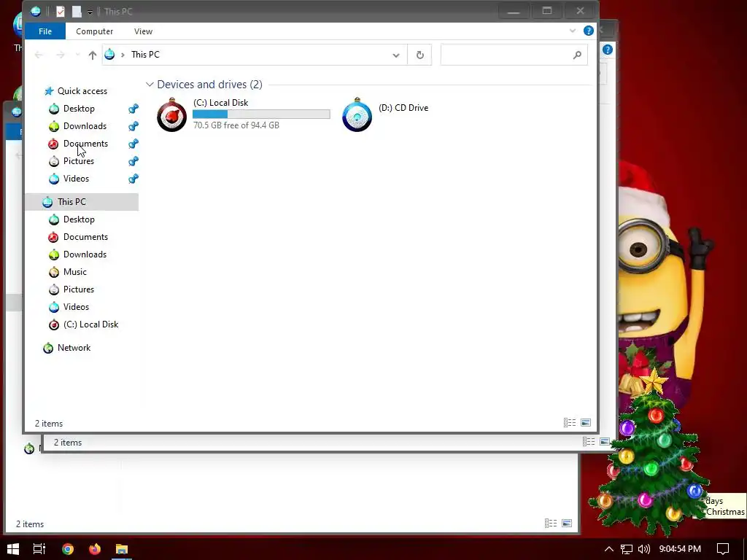This screenshot has height=560, width=747.
Task: Click the pin icon beside Quick access Desktop
Action: click(133, 109)
